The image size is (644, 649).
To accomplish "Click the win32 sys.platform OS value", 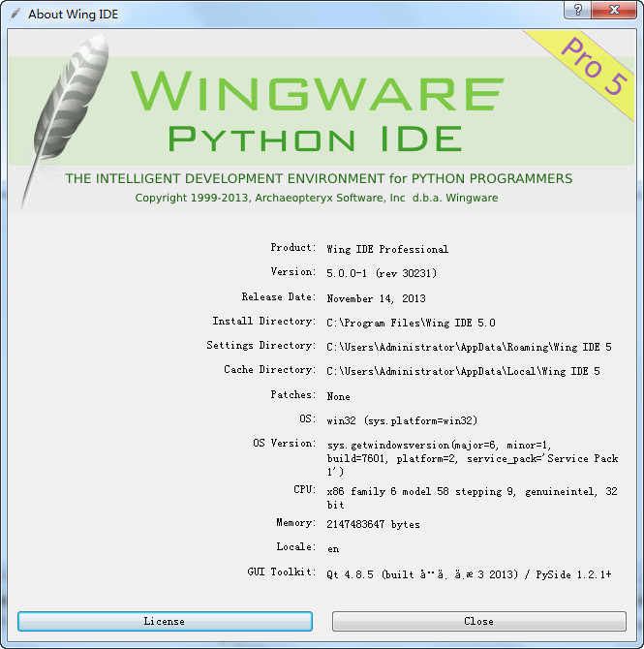I will (x=402, y=420).
